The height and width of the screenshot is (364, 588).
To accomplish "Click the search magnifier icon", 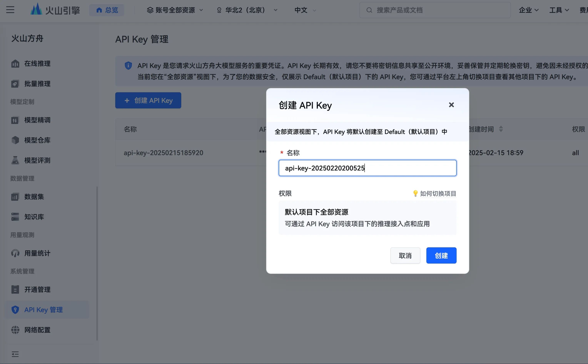I will click(369, 10).
